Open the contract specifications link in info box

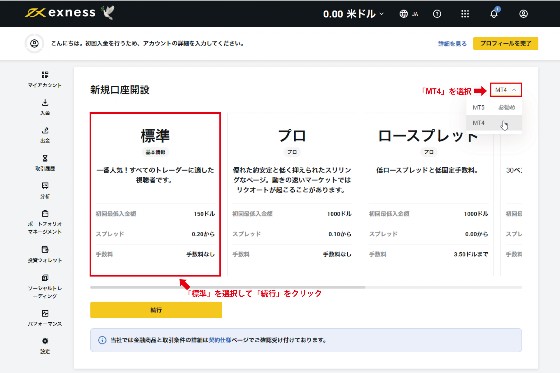click(x=220, y=340)
